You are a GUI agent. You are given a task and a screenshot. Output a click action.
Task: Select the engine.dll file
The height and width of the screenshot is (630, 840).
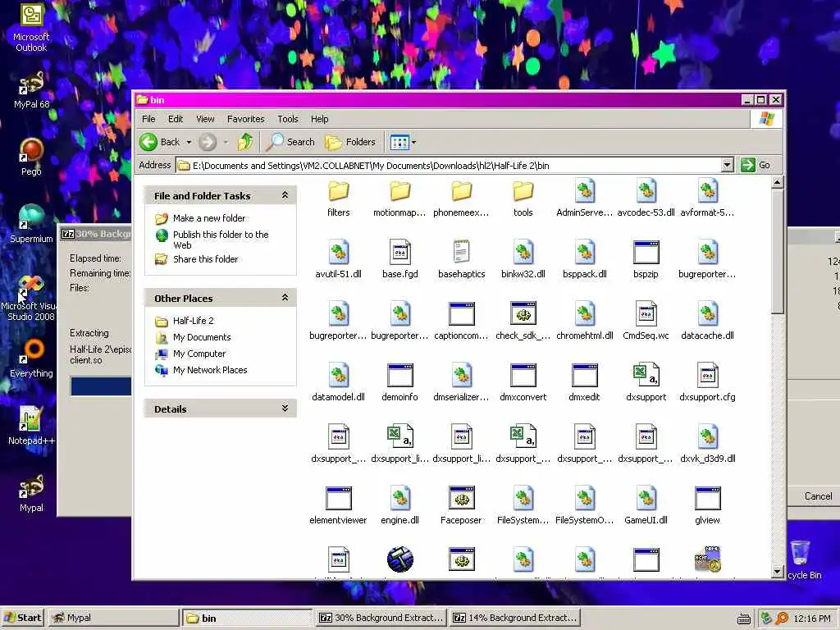coord(400,506)
